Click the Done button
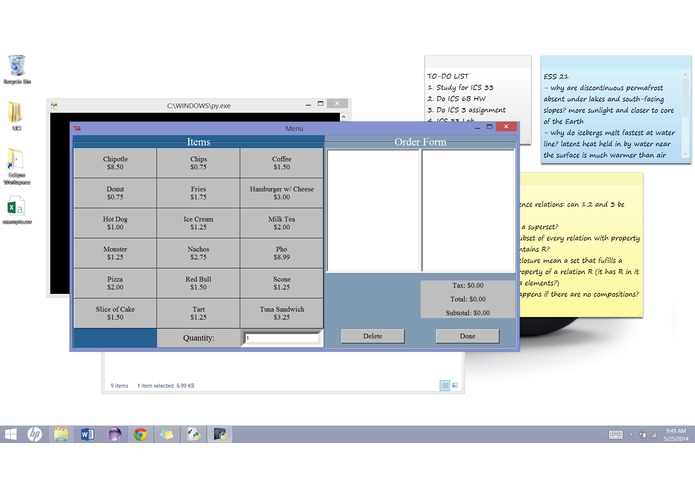Viewport: 695px width, 494px height. click(x=467, y=336)
